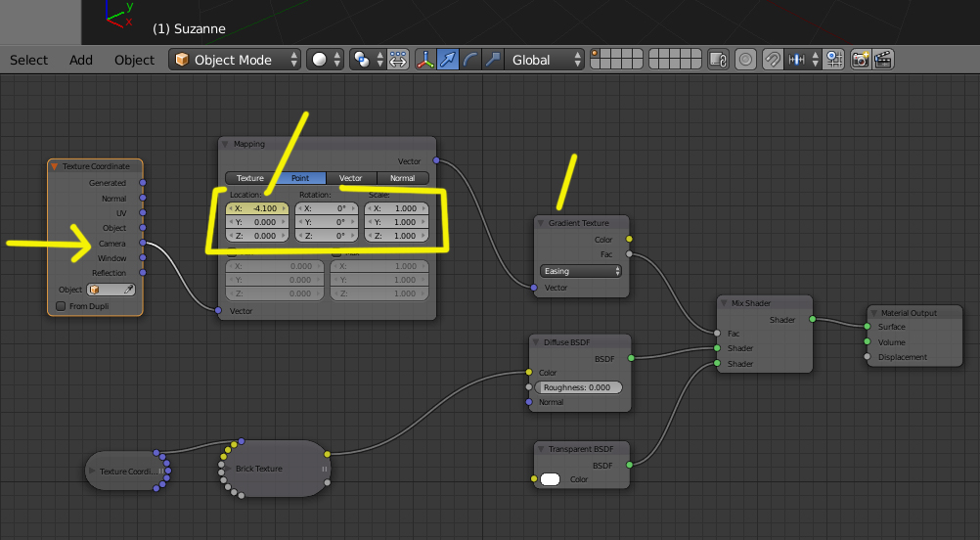This screenshot has height=540, width=980.
Task: Switch Mapping type to Normal
Action: point(403,178)
